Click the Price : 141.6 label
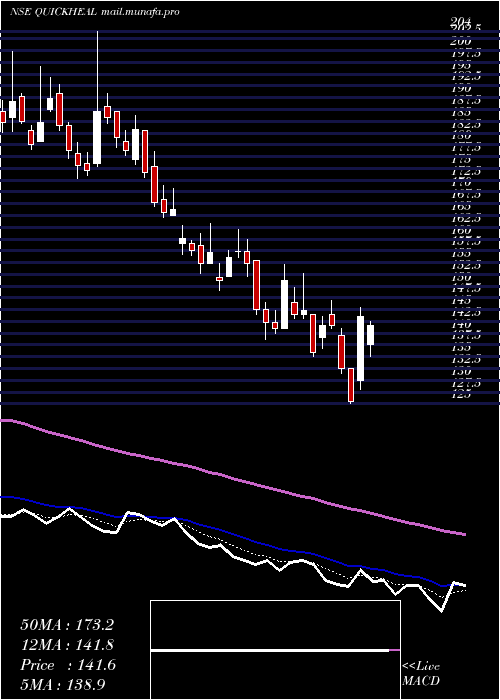This screenshot has height=700, width=500. pos(68,665)
